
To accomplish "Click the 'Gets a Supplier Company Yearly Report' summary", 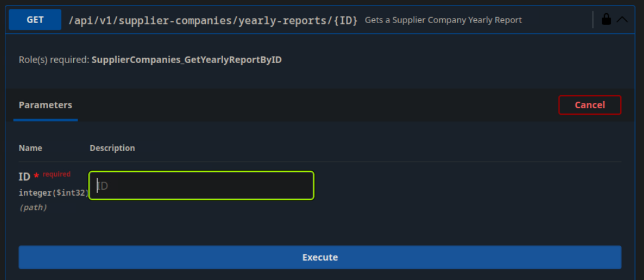I will click(443, 20).
